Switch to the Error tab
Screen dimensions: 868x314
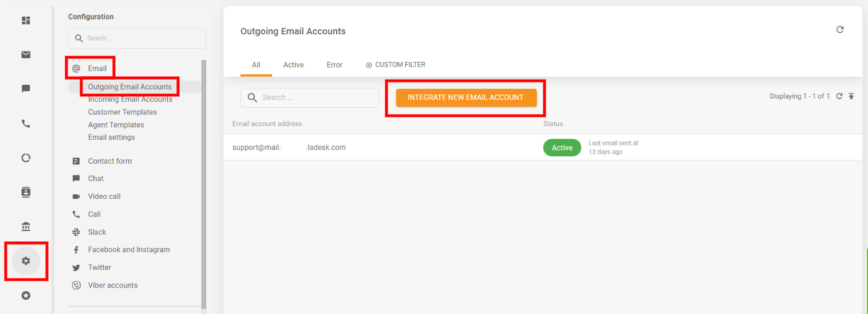[x=334, y=65]
